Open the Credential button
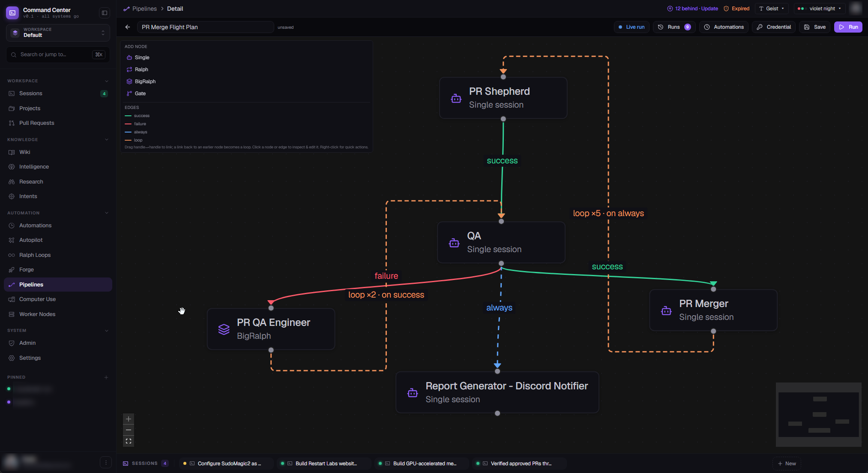Viewport: 868px width, 473px height. point(774,27)
